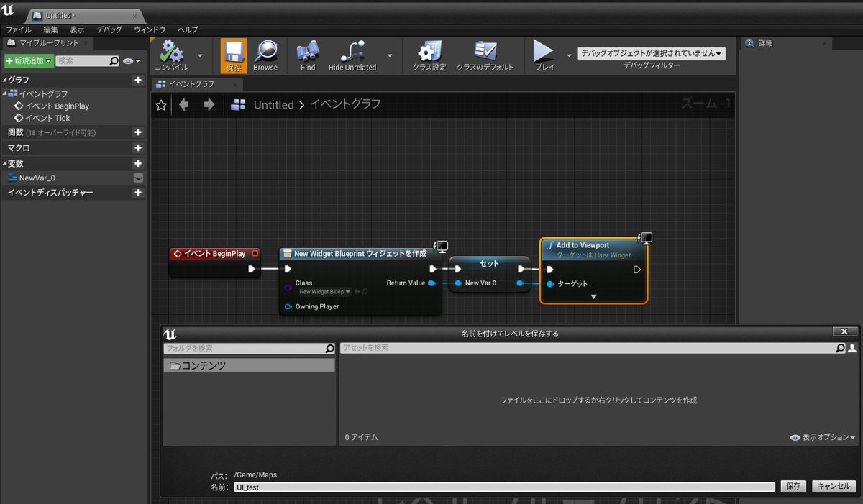Add a new variable with plus icon
Viewport: 863px width, 504px height.
(138, 164)
